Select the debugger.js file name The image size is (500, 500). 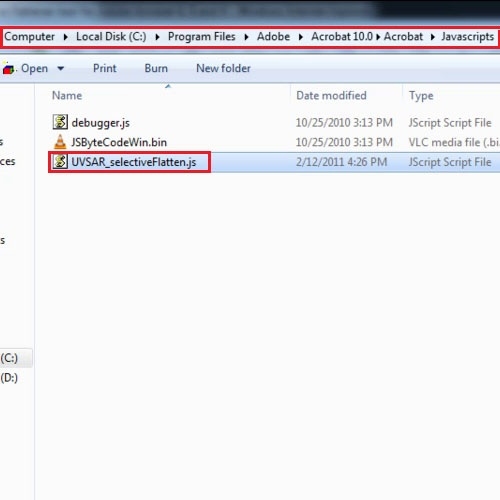(101, 123)
